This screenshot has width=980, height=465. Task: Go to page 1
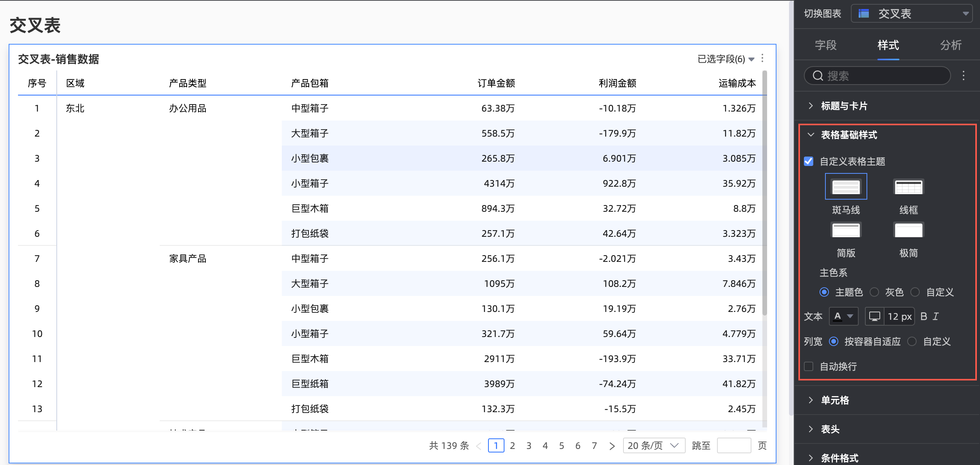[496, 445]
